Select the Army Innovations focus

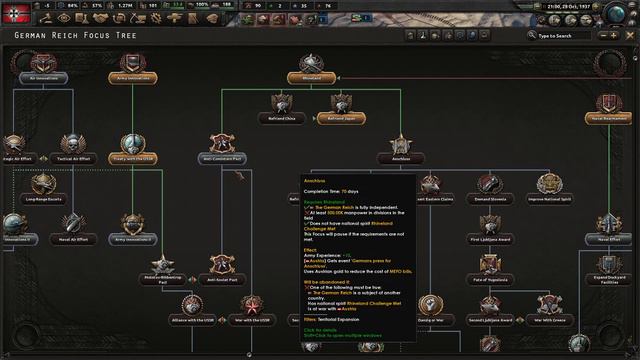click(x=133, y=69)
